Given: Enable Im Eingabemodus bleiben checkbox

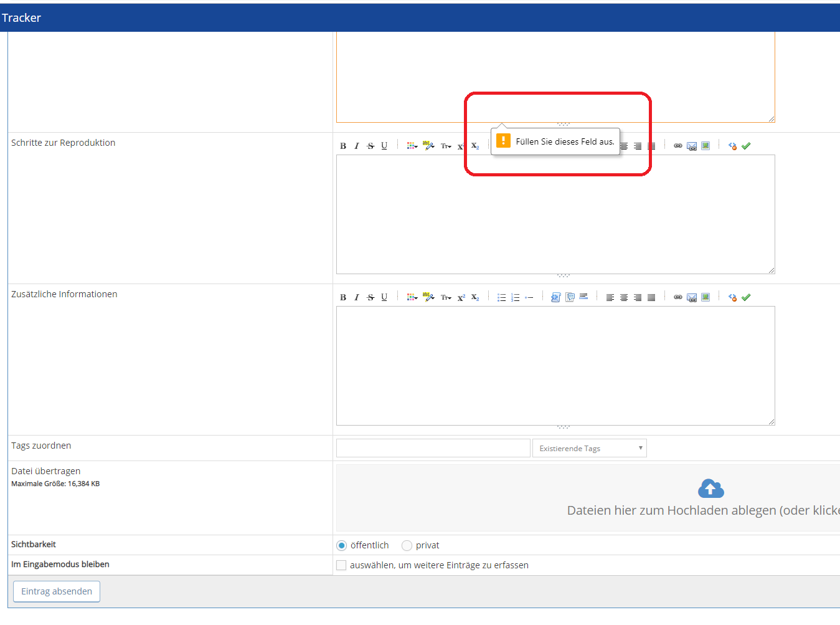Looking at the screenshot, I should (341, 565).
